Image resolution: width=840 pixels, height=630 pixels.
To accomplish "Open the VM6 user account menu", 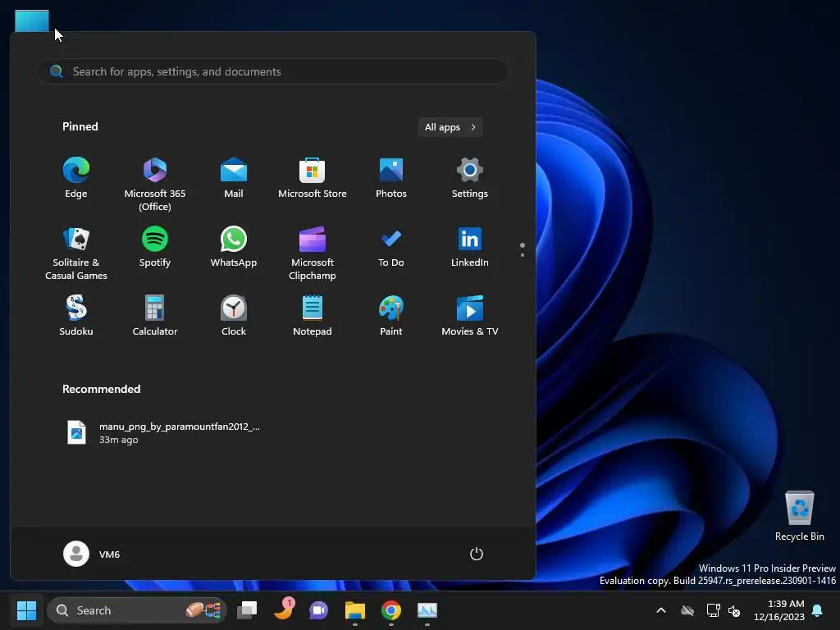I will [x=92, y=554].
